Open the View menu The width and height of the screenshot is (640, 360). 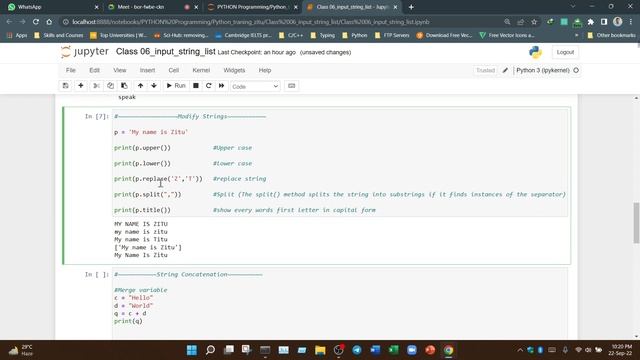point(120,70)
